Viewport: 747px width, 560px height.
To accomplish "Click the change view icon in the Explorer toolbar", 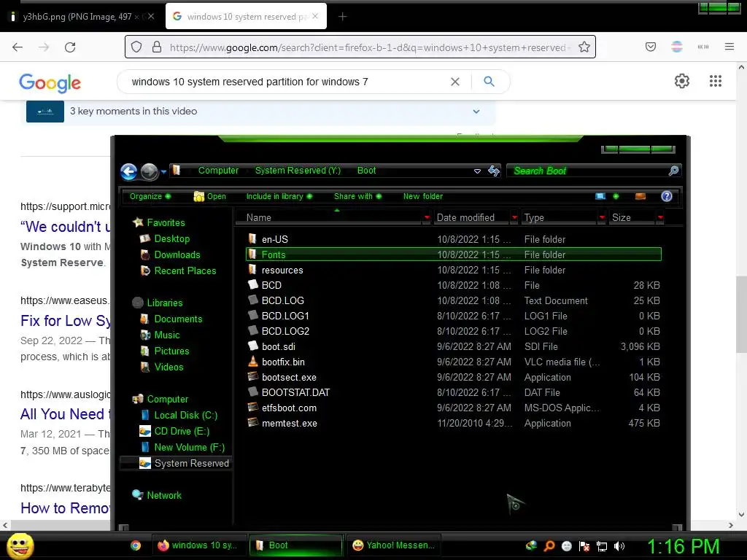I will [600, 196].
